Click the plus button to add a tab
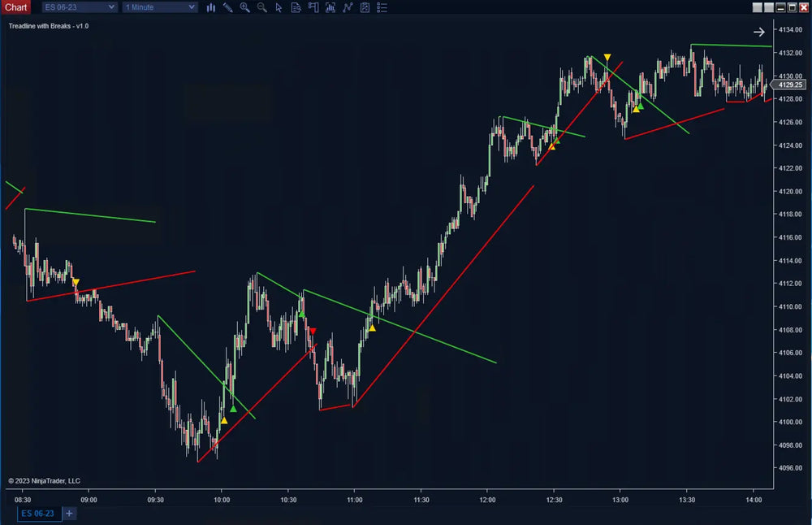Screen dimensions: 812x525 click(69, 514)
